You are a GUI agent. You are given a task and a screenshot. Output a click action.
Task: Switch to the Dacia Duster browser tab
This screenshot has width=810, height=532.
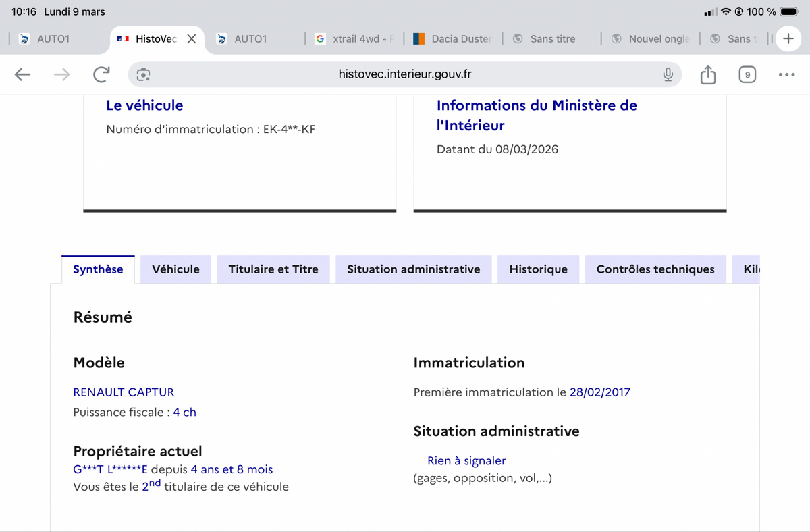pyautogui.click(x=454, y=39)
